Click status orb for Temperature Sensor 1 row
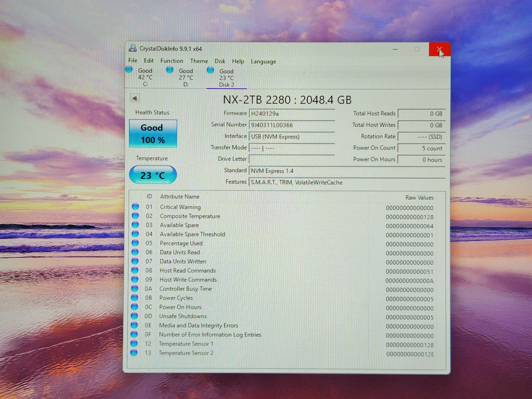The height and width of the screenshot is (399, 532). 134,344
